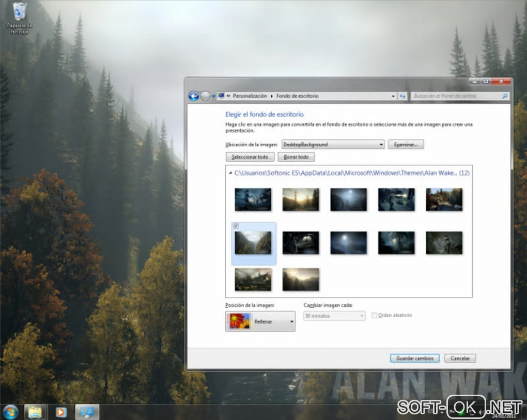Select first thumbnail with figures at night

[253, 199]
